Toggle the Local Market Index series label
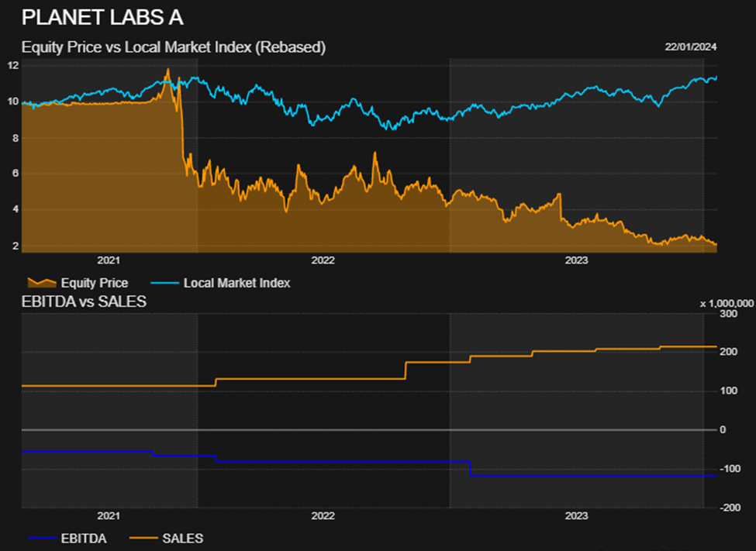The height and width of the screenshot is (551, 756). click(x=236, y=283)
